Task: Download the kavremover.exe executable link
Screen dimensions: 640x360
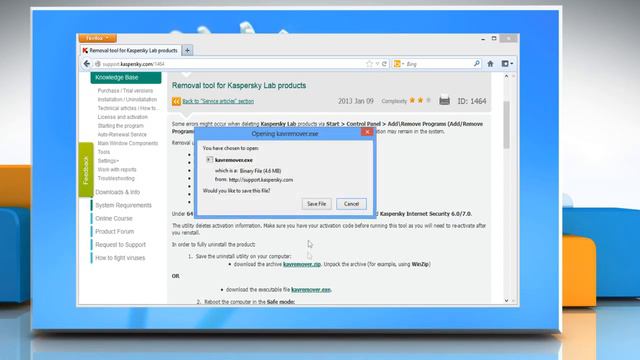Action: coord(311,289)
